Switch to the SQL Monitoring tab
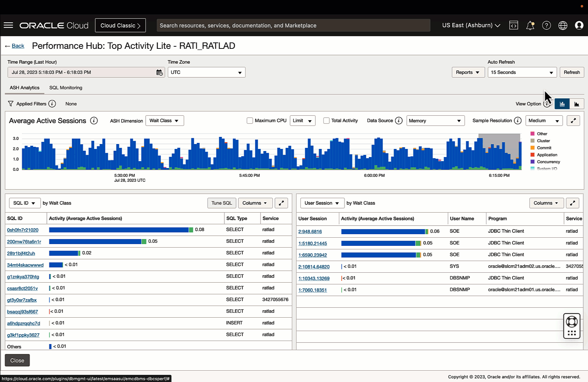The width and height of the screenshot is (588, 382). click(x=66, y=88)
